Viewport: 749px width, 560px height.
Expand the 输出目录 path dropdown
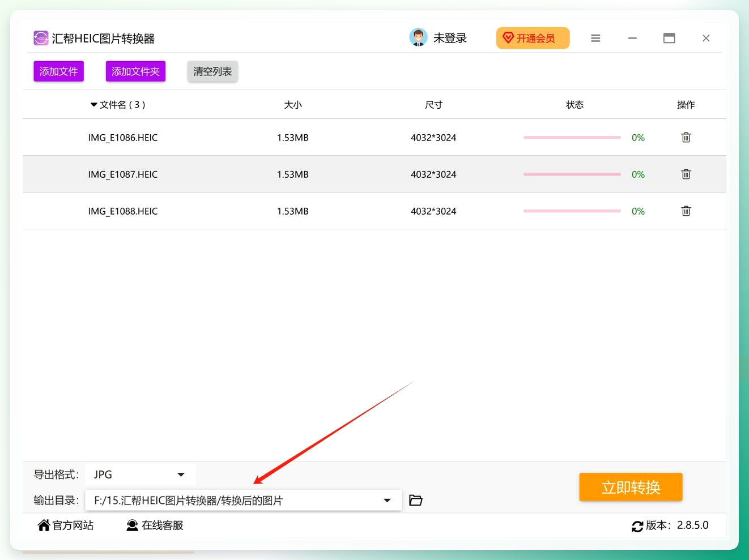[x=387, y=501]
